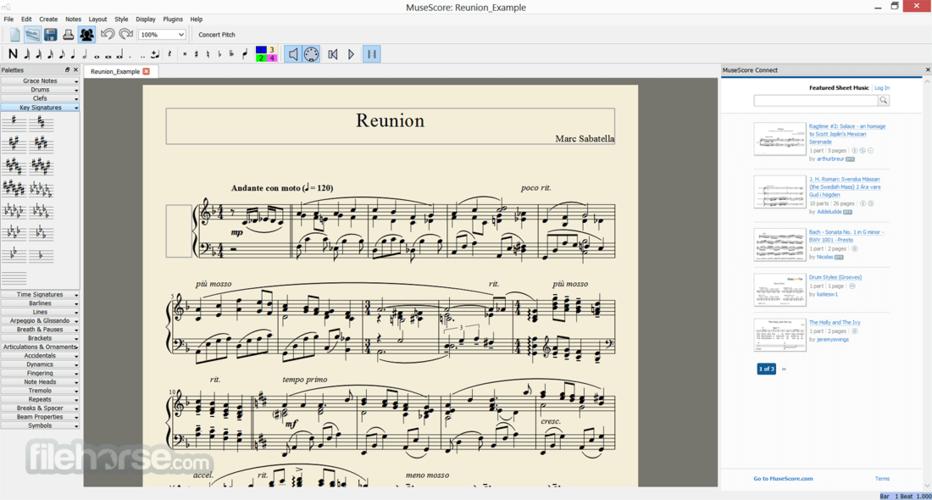The height and width of the screenshot is (500, 932).
Task: Click the open score file icon
Action: click(32, 34)
